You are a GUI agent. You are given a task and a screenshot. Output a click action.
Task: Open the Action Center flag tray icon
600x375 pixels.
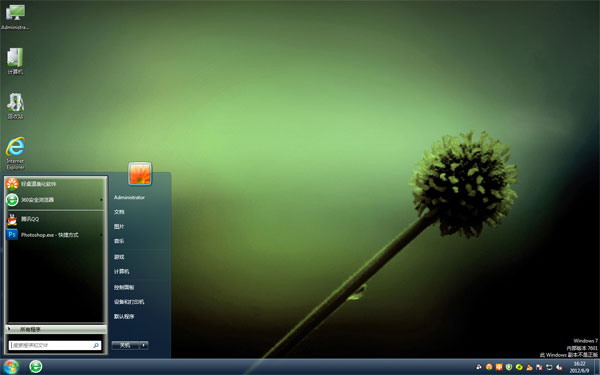[539, 367]
